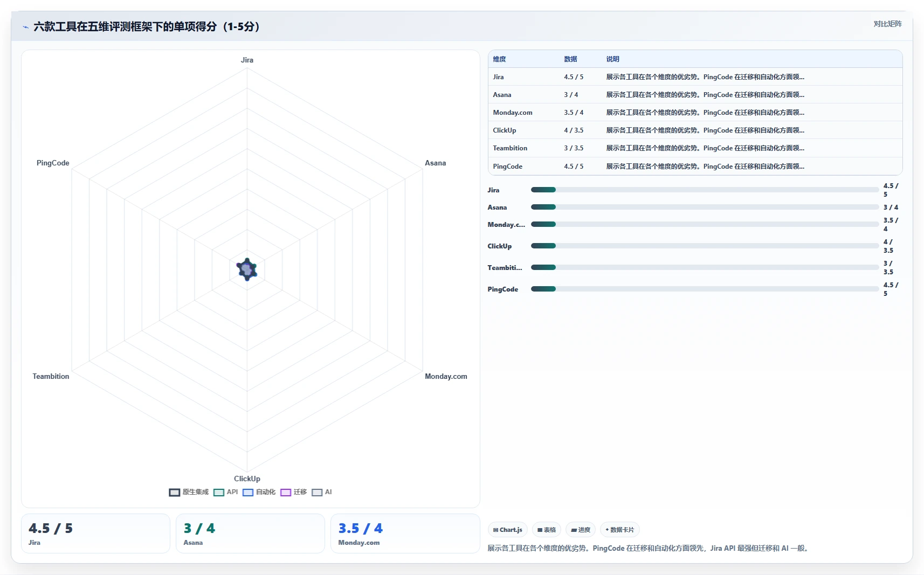The width and height of the screenshot is (924, 575).
Task: Open the Asana 3 / 4 stat card
Action: pyautogui.click(x=250, y=534)
